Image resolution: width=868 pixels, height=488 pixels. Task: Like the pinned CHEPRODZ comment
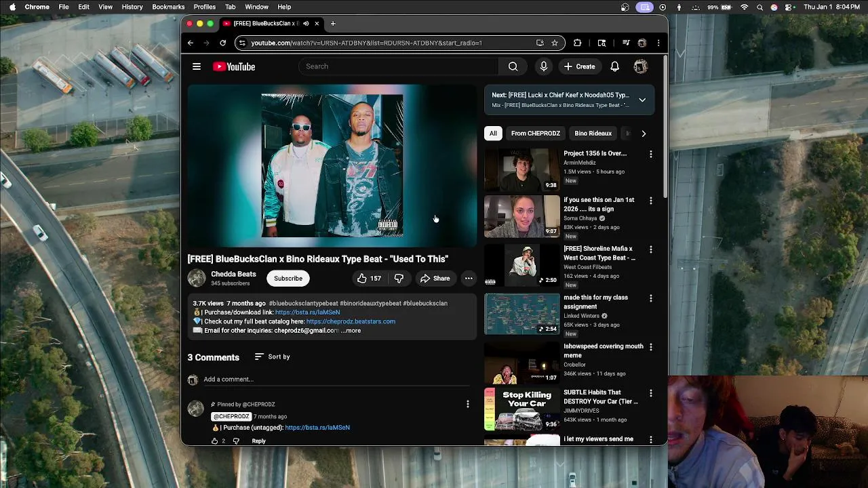[x=214, y=441]
